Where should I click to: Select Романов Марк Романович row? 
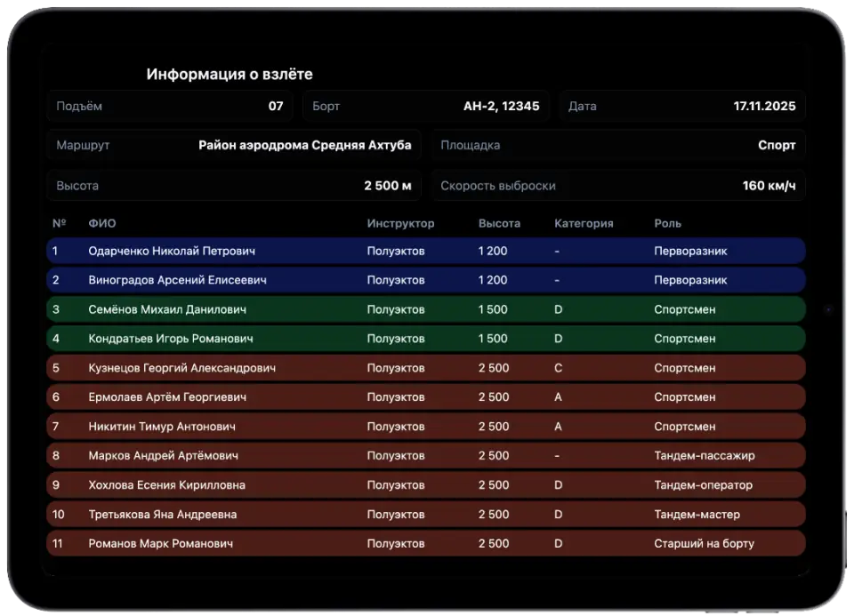(426, 544)
